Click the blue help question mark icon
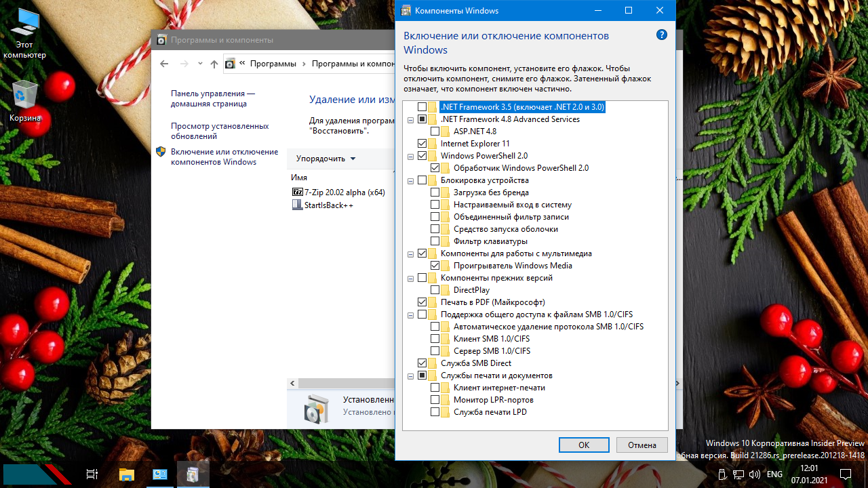This screenshot has height=488, width=868. point(662,35)
